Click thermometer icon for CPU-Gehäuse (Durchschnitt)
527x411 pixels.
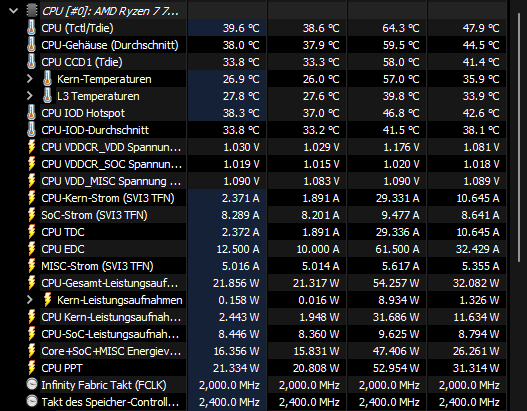tap(31, 45)
